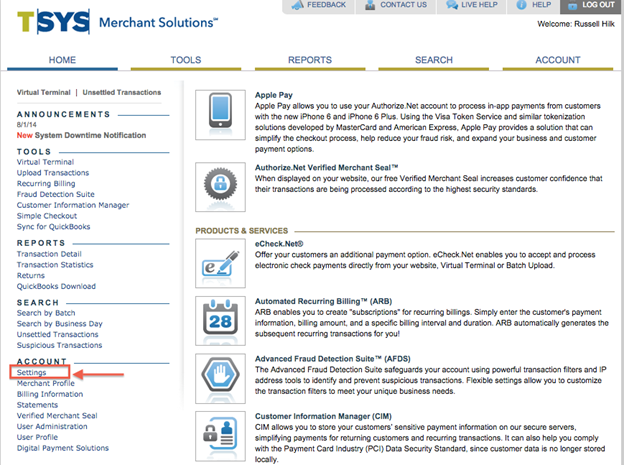Open the Account tab
Screen dimensions: 624x465
click(x=557, y=60)
